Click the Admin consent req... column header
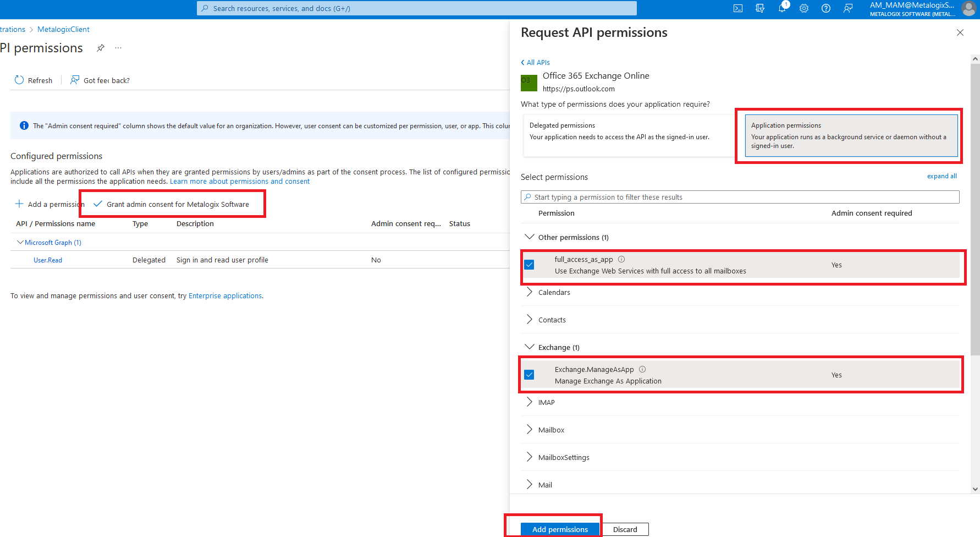This screenshot has width=980, height=537. pyautogui.click(x=406, y=223)
